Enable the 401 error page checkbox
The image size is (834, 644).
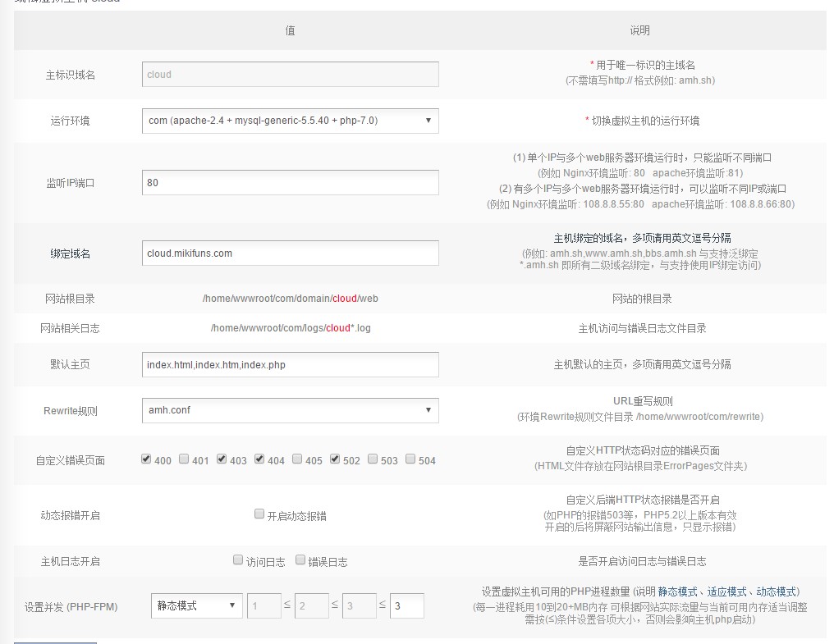[x=184, y=459]
